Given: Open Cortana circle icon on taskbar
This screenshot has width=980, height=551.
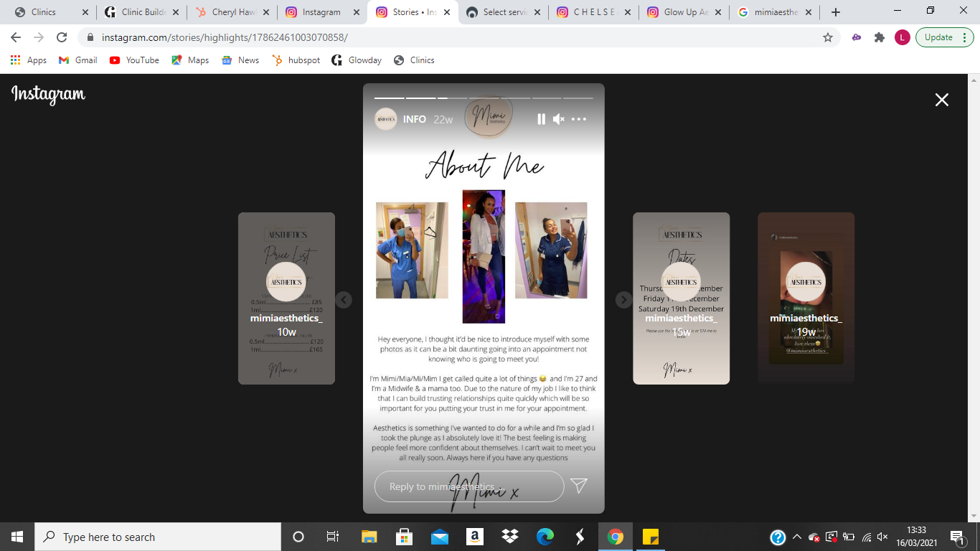Looking at the screenshot, I should click(x=298, y=537).
